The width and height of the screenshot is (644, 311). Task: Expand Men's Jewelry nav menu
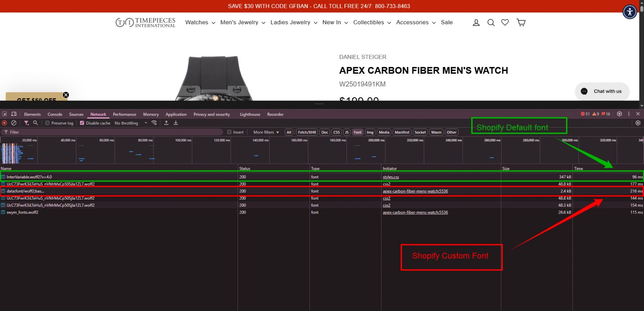(x=243, y=22)
